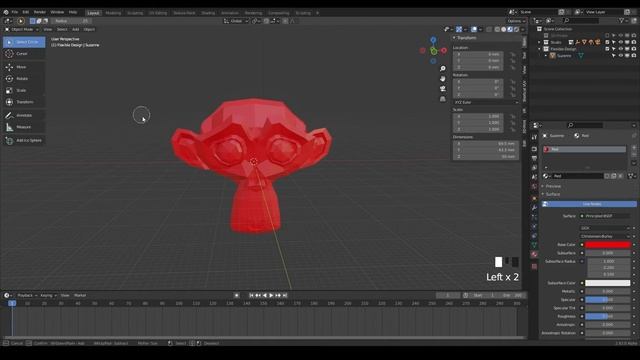Open the Render menu
Viewport: 640px width, 360px height.
[x=40, y=12]
